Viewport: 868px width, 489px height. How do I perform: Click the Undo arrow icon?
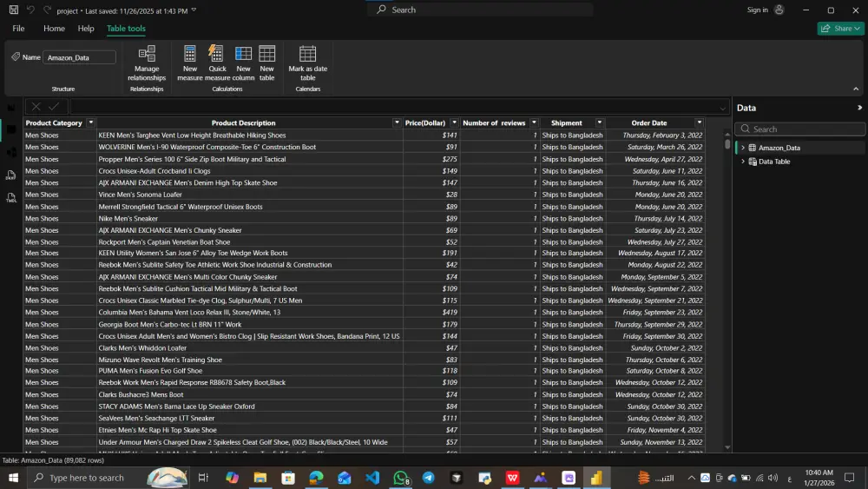tap(31, 10)
